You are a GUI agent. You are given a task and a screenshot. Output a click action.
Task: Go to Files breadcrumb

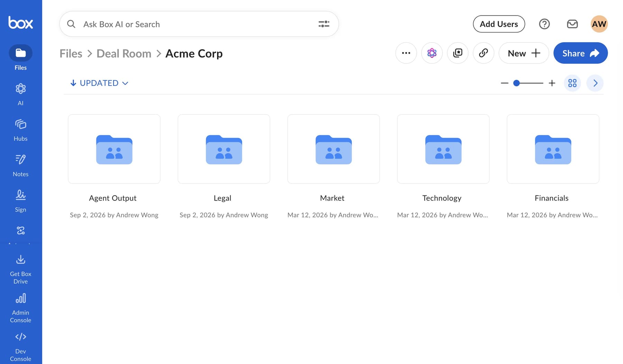71,53
